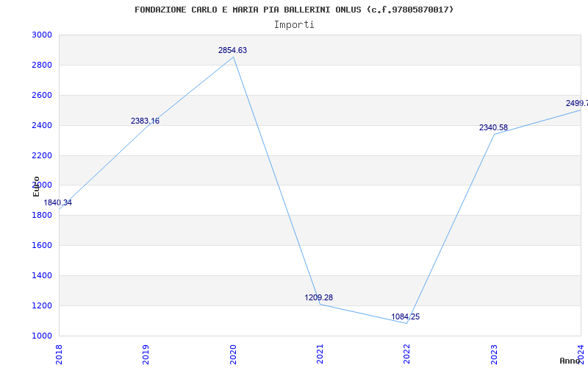This screenshot has height=368, width=588.
Task: Click the y-axis value 1000
Action: click(42, 336)
